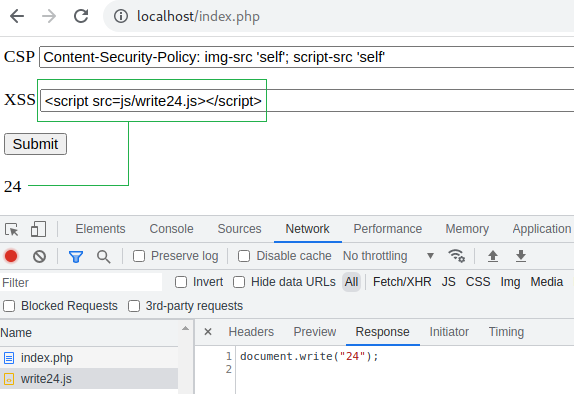The width and height of the screenshot is (577, 394).
Task: Show the Initiator tab
Action: 449,332
